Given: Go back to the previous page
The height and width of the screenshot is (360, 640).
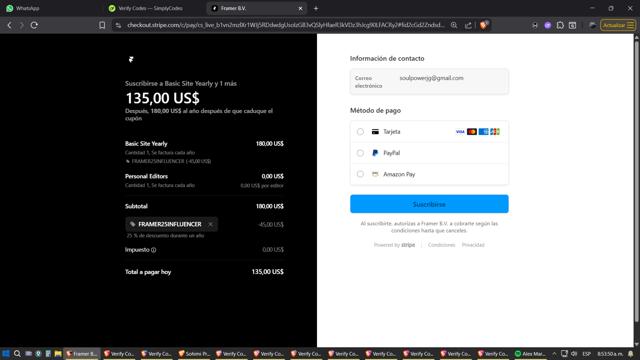Looking at the screenshot, I should pyautogui.click(x=9, y=25).
